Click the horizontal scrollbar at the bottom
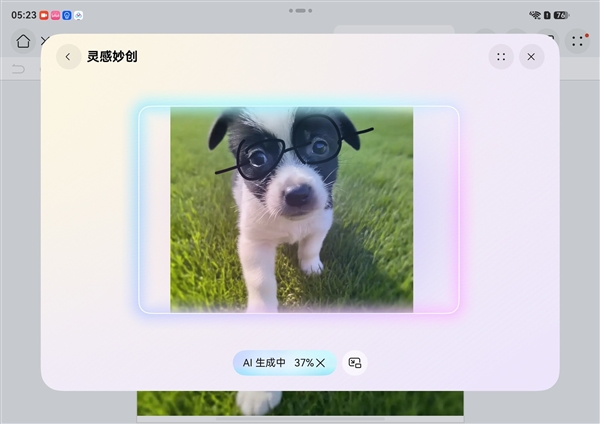 [x=300, y=418]
